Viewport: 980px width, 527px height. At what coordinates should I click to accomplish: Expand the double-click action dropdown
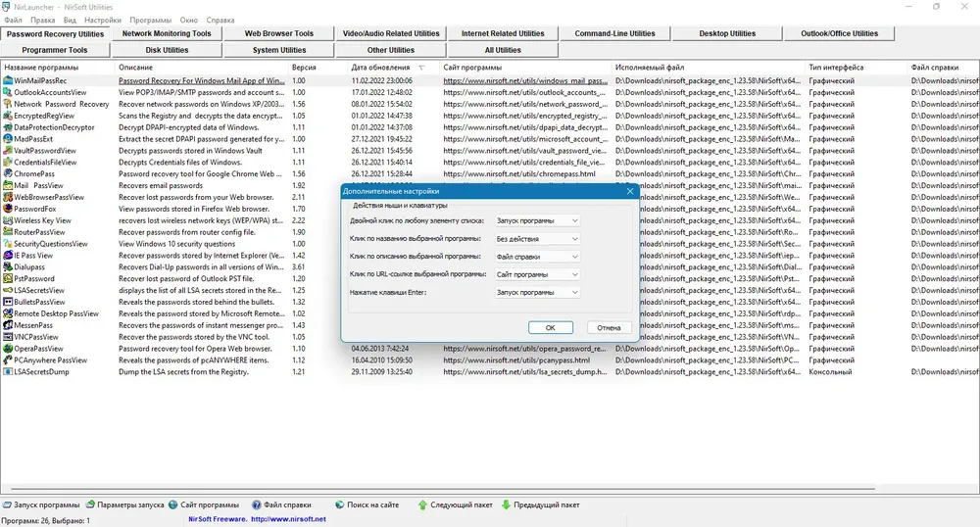pos(537,220)
